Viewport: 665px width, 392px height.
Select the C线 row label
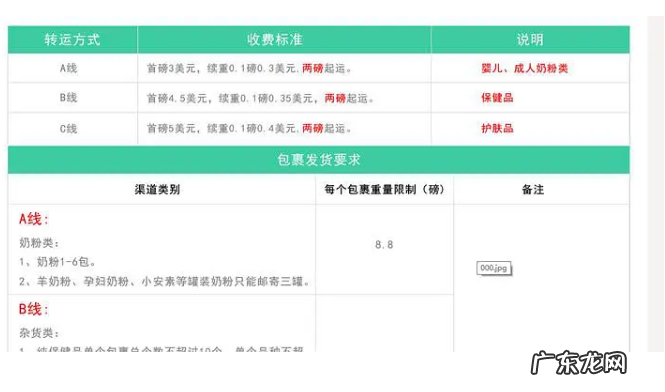tap(68, 128)
